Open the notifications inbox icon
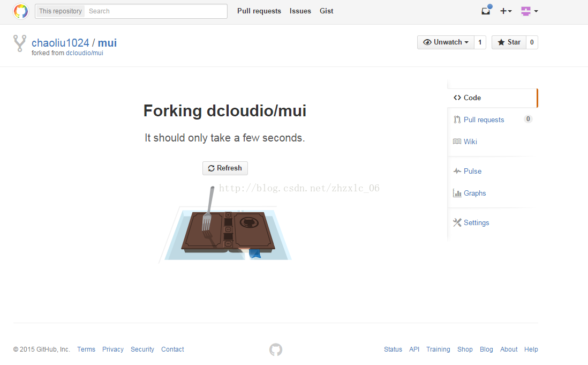Viewport: 588px width, 365px height. point(486,11)
